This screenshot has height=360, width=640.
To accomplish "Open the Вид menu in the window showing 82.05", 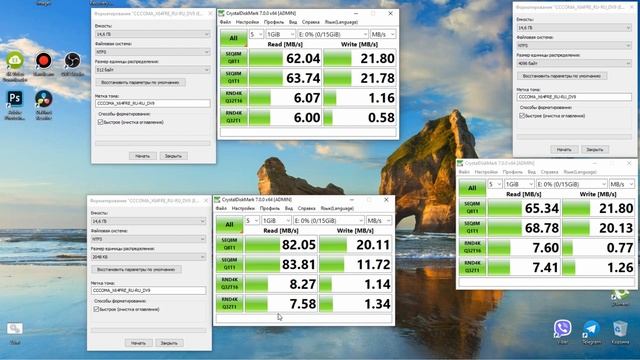I will click(x=289, y=208).
